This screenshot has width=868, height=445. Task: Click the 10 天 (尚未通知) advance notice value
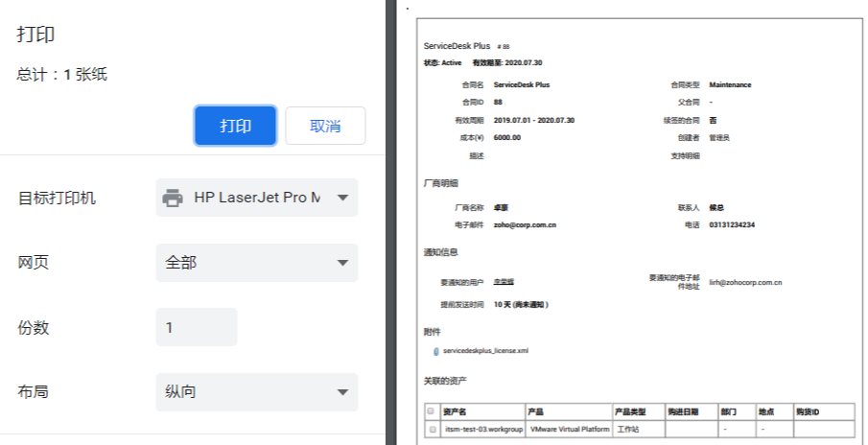click(521, 304)
